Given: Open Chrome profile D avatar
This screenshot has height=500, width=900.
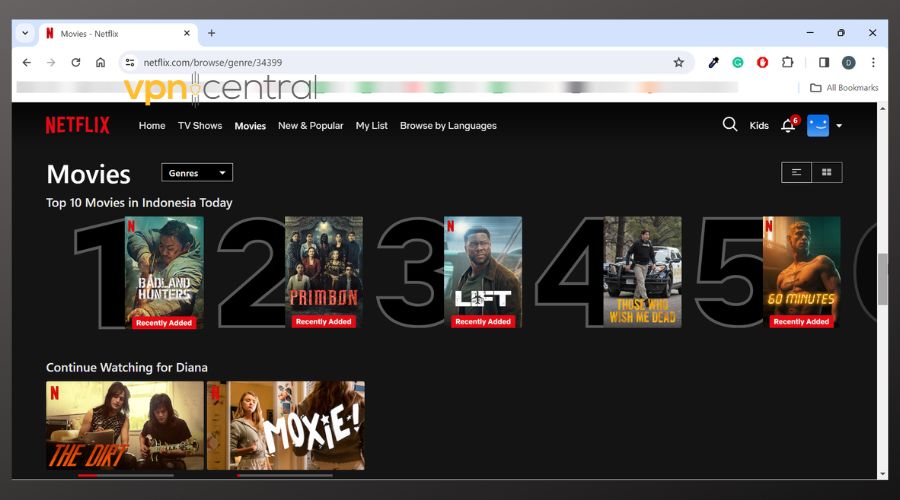Looking at the screenshot, I should (x=848, y=63).
